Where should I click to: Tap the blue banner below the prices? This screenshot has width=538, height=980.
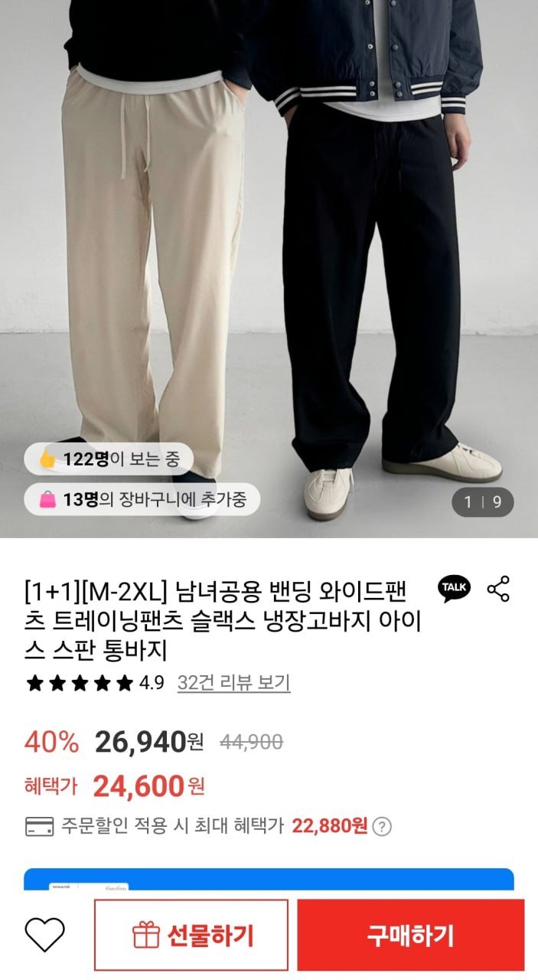point(269,879)
